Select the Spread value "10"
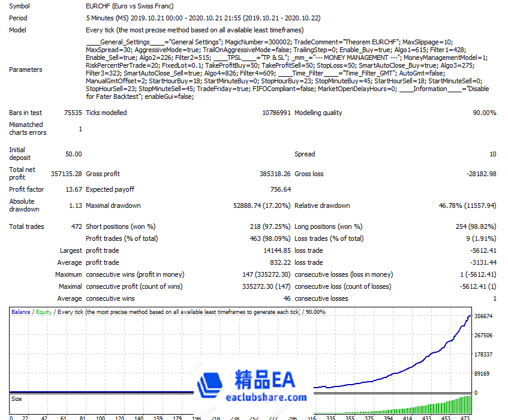Image resolution: width=508 pixels, height=420 pixels. (x=493, y=155)
